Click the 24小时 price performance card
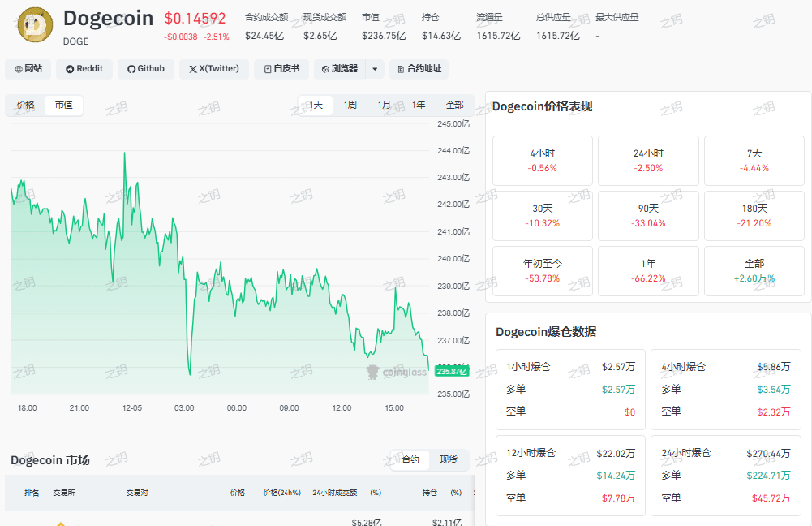This screenshot has height=526, width=812. point(648,161)
